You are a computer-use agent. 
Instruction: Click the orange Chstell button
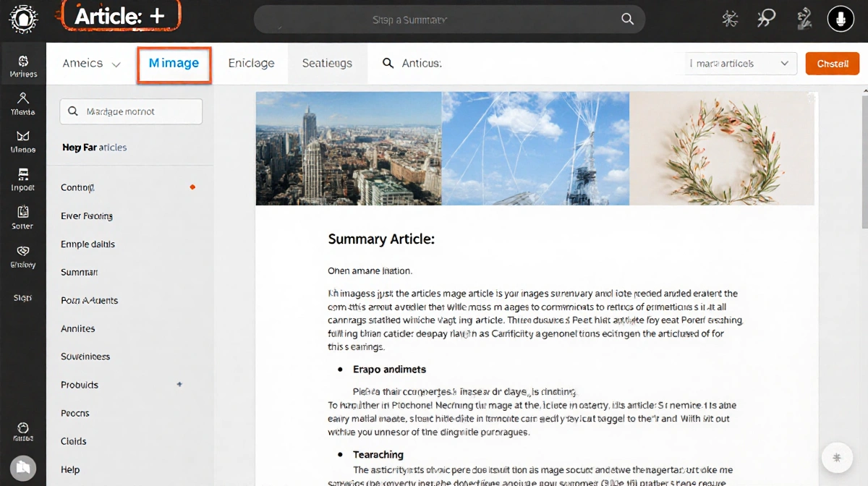pyautogui.click(x=832, y=64)
